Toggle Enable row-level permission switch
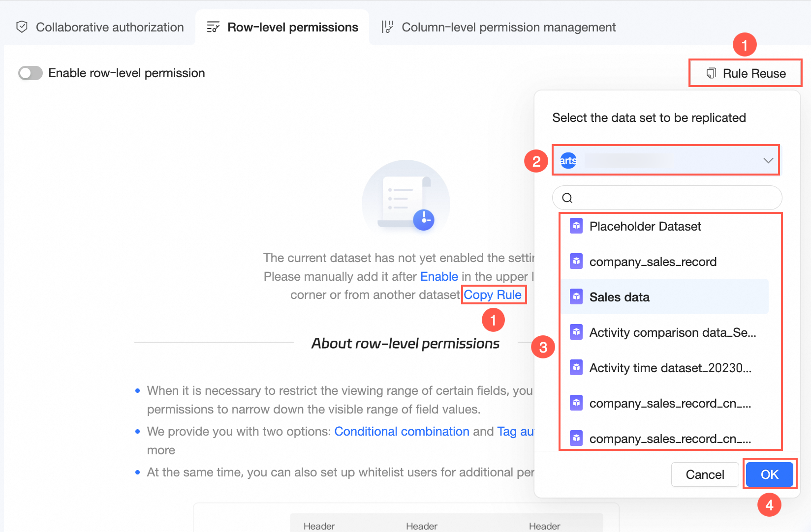811x532 pixels. [x=31, y=73]
